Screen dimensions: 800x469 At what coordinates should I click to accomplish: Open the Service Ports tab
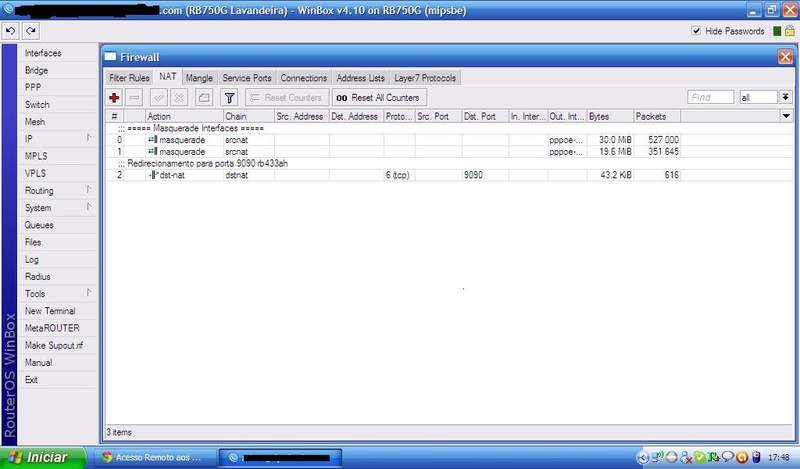[x=247, y=78]
